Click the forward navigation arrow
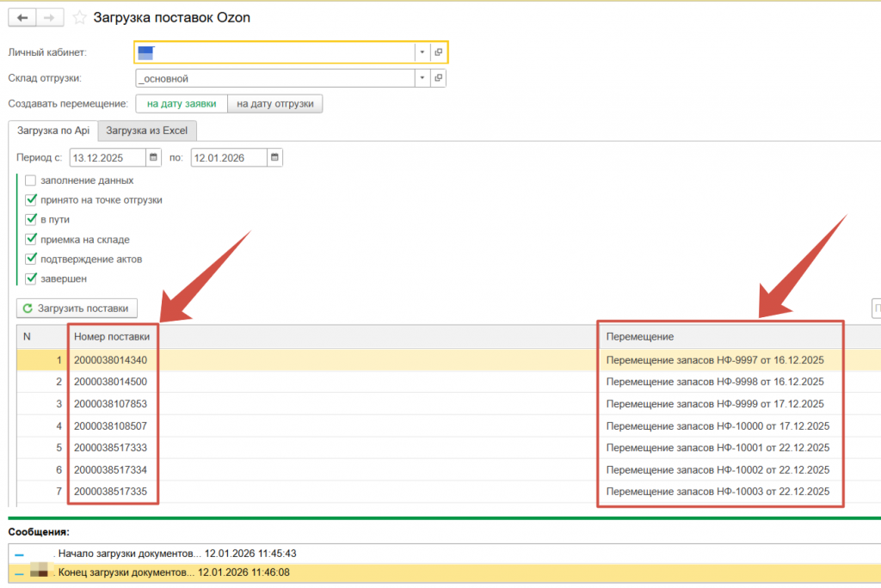The image size is (881, 588). point(49,17)
